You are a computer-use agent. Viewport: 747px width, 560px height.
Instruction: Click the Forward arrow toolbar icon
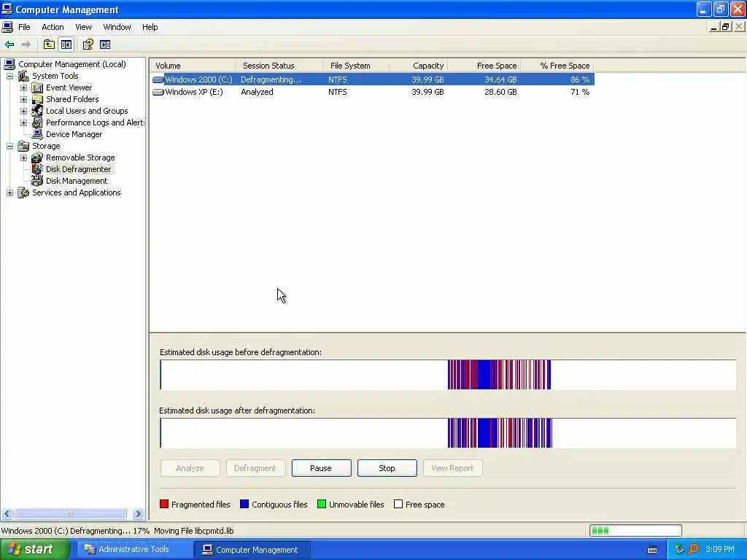[26, 44]
